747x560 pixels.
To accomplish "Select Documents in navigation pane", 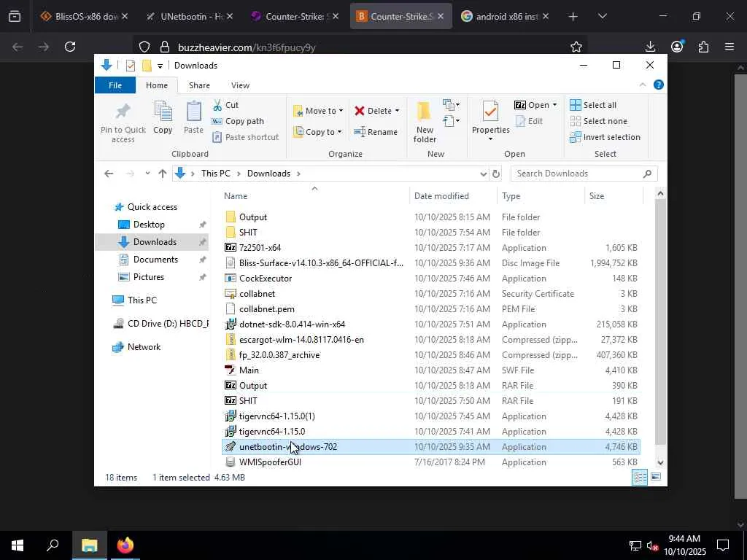I will pyautogui.click(x=155, y=260).
